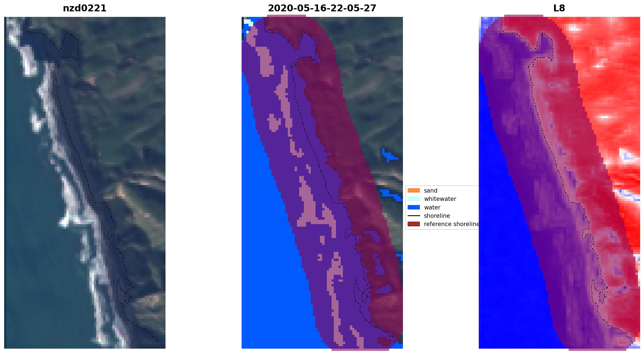Click the pink bar below classified panel
The width and height of the screenshot is (644, 355).
coord(360,350)
